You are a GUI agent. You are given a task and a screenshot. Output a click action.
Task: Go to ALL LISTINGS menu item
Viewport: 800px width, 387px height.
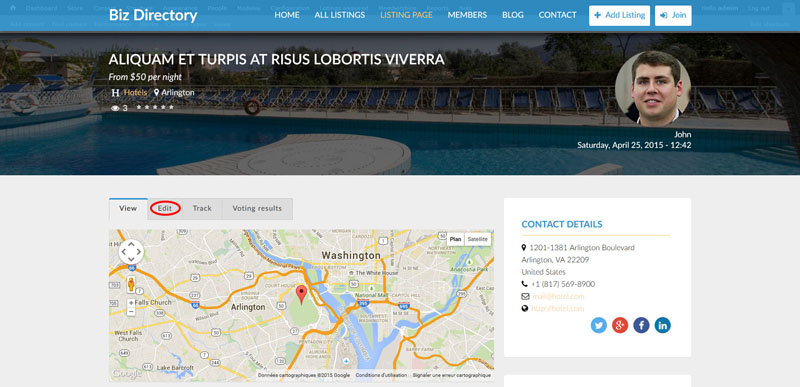pyautogui.click(x=340, y=15)
